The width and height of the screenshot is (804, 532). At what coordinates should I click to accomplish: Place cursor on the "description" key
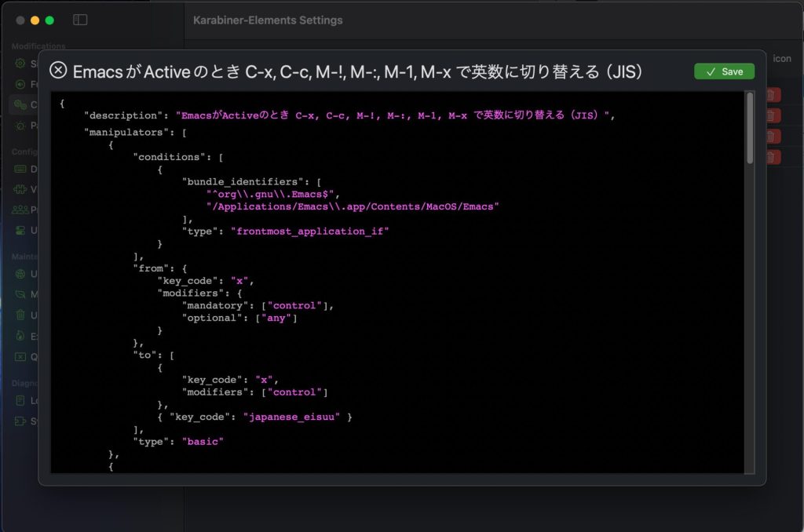(123, 116)
